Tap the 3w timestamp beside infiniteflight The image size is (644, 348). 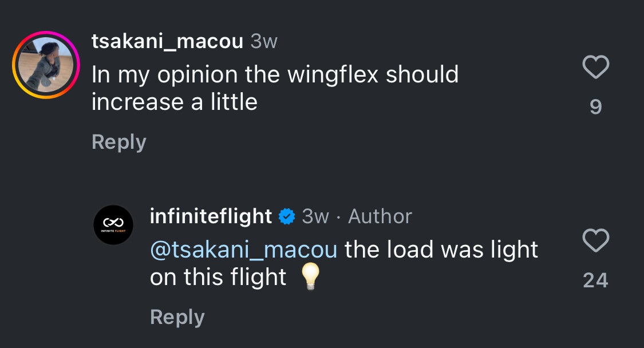[x=315, y=216]
